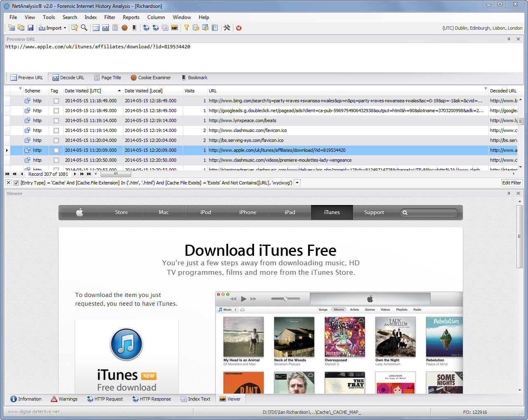Open Options via wrench and hammer icon
This screenshot has height=420, width=528.
[x=227, y=28]
